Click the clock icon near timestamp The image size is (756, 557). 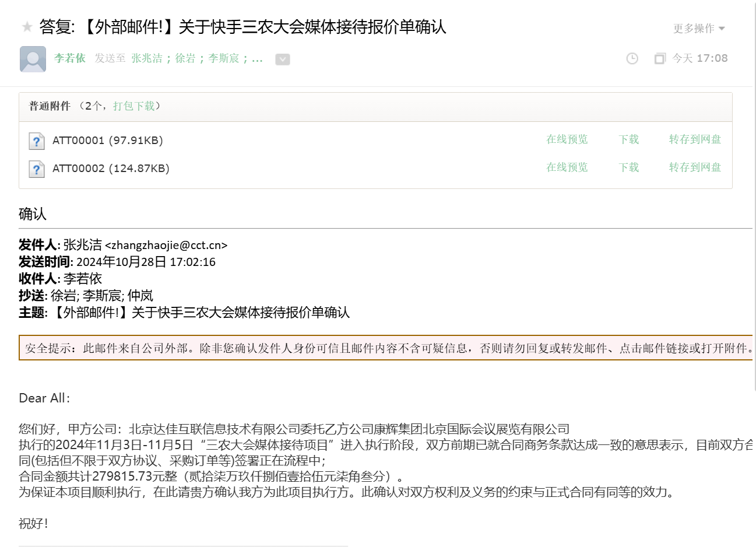click(632, 58)
